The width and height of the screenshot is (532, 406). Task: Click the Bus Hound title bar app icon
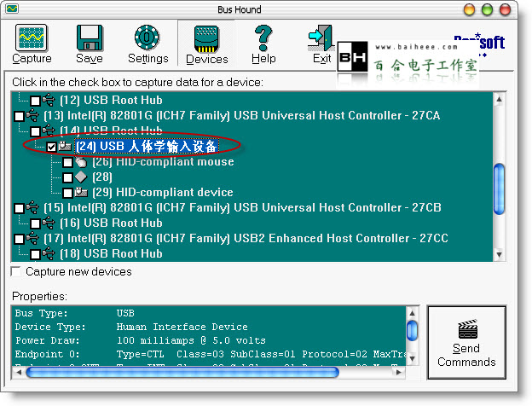pyautogui.click(x=12, y=9)
